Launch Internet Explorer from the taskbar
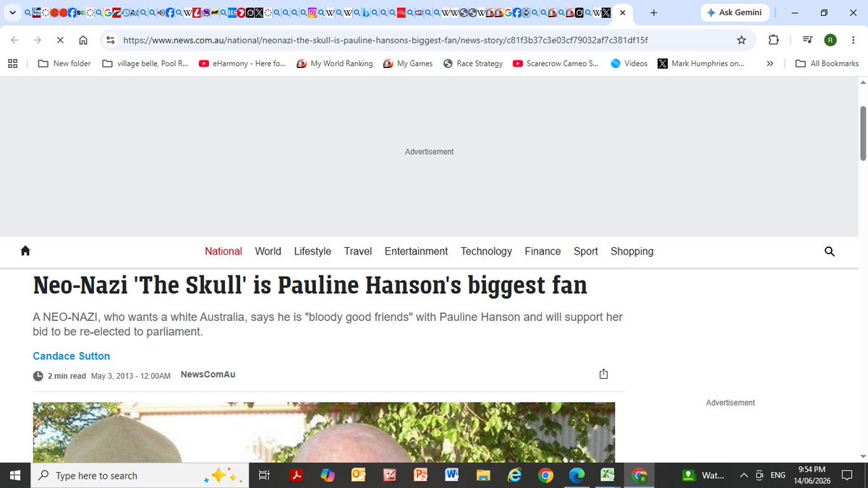 click(515, 475)
